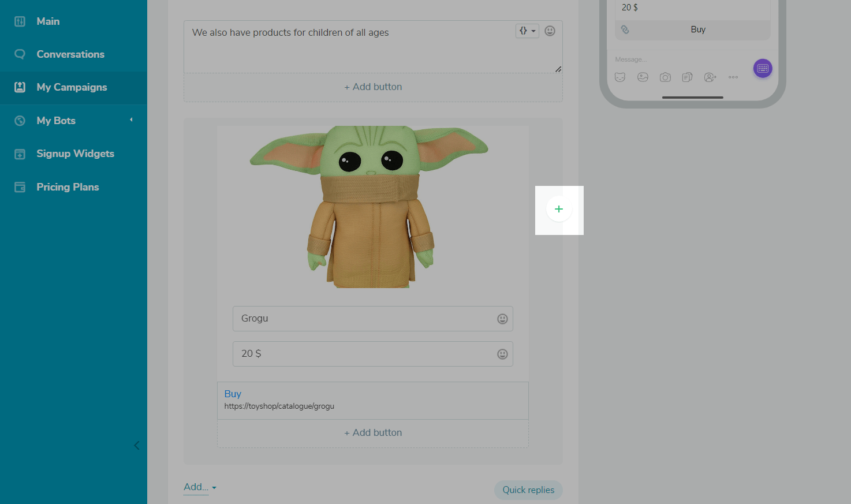Click the Quick replies button
Screen dimensions: 851x504
pyautogui.click(x=528, y=490)
